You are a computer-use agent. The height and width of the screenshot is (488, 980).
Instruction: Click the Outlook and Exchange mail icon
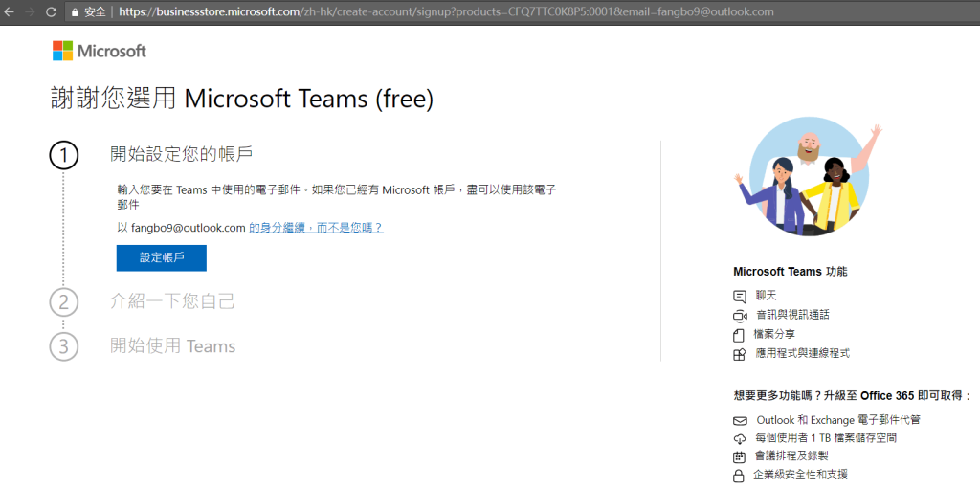point(740,421)
